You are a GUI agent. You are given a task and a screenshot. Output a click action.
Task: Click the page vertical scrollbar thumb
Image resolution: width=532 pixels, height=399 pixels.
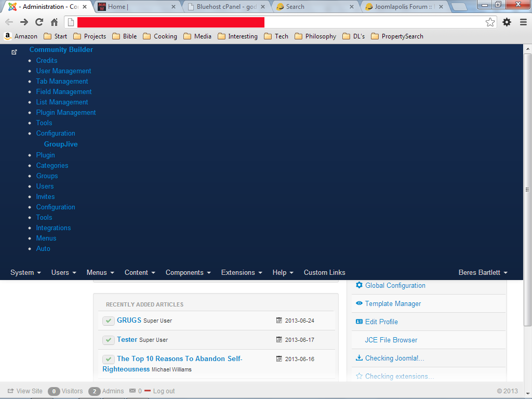point(528,190)
